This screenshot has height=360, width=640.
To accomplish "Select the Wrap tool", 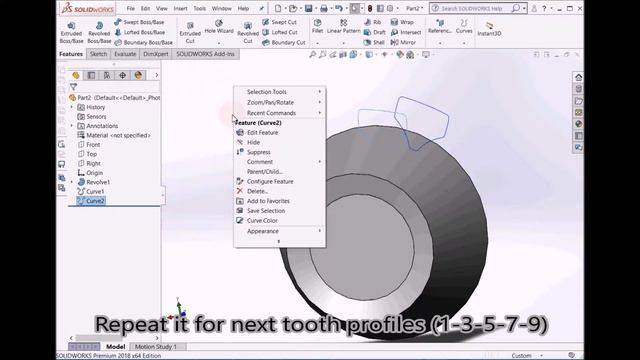I will [x=402, y=22].
